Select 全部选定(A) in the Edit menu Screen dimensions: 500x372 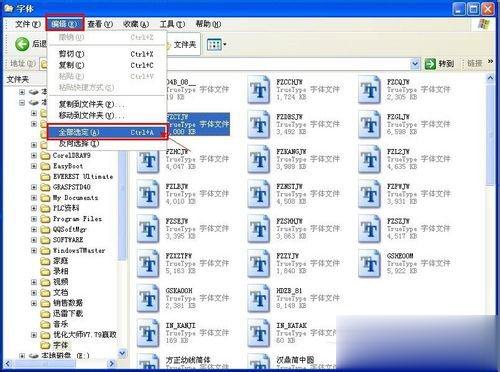pos(107,132)
